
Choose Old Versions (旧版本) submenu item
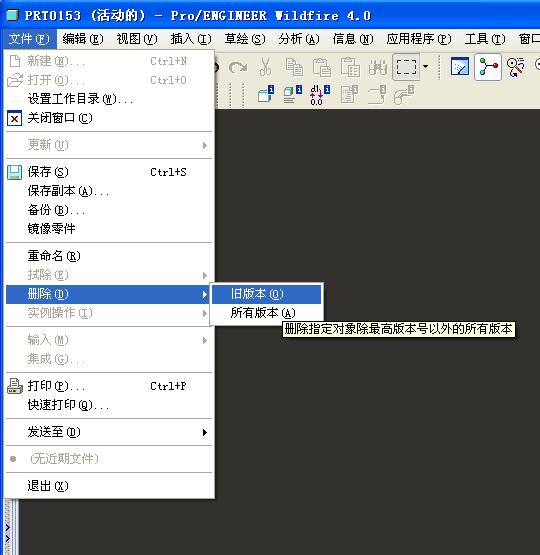(x=266, y=294)
